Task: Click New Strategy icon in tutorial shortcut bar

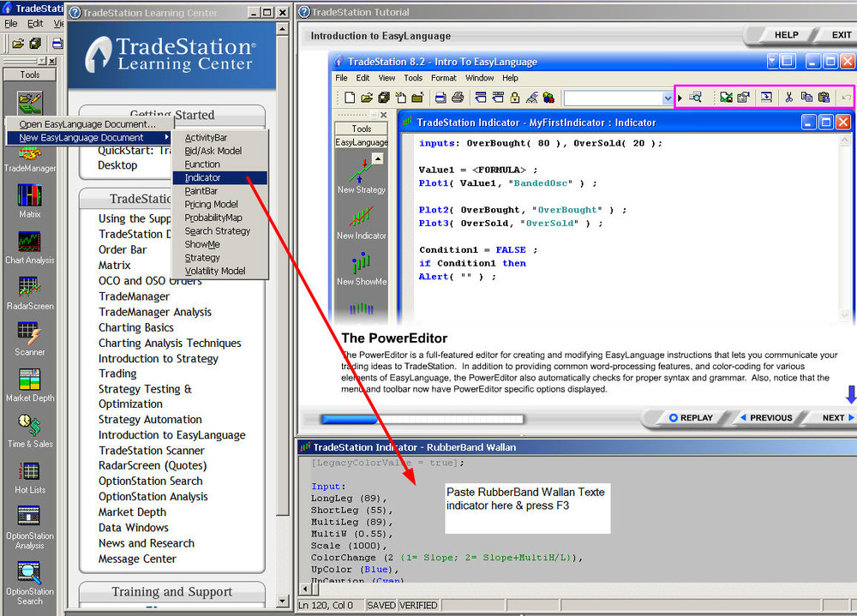Action: click(x=362, y=170)
